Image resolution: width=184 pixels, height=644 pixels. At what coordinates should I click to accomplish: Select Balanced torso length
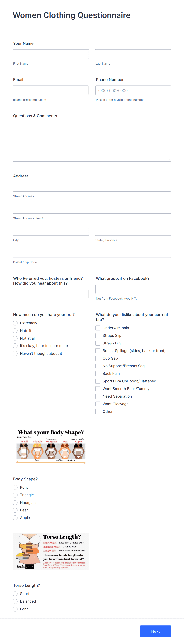point(15,601)
